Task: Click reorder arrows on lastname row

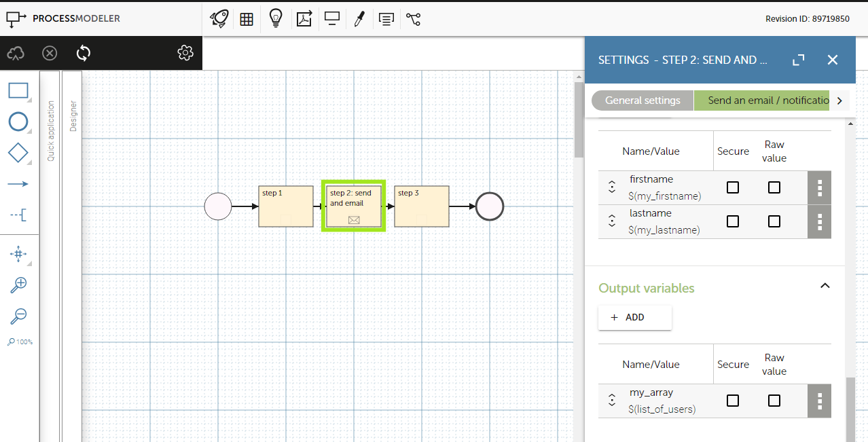Action: pyautogui.click(x=612, y=221)
